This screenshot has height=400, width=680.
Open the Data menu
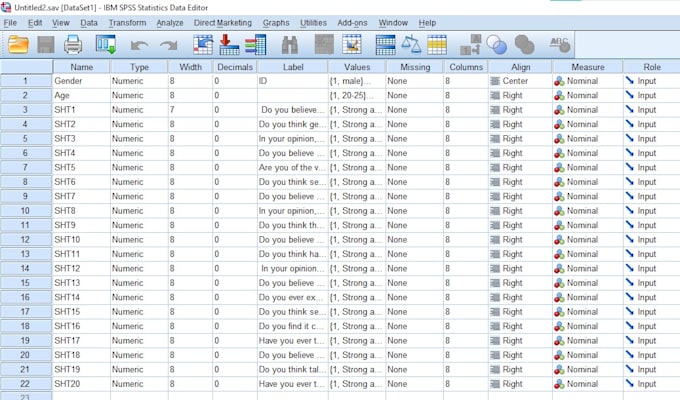coord(89,23)
